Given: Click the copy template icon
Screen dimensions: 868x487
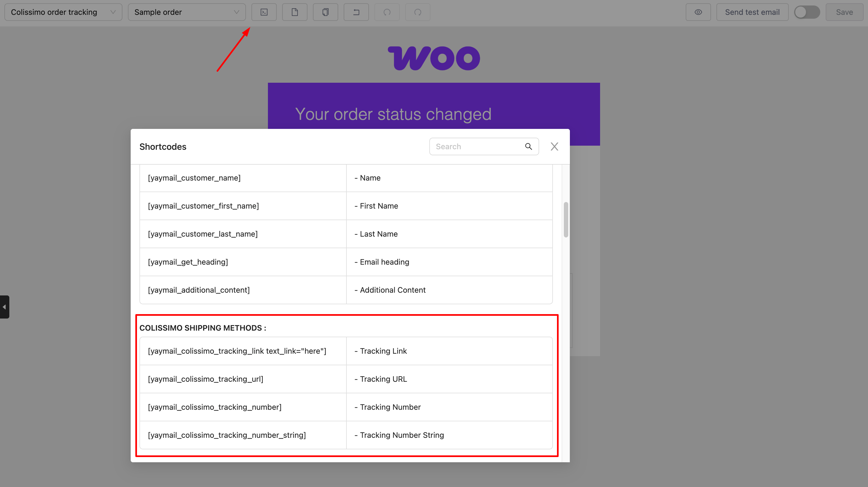Looking at the screenshot, I should (x=325, y=12).
